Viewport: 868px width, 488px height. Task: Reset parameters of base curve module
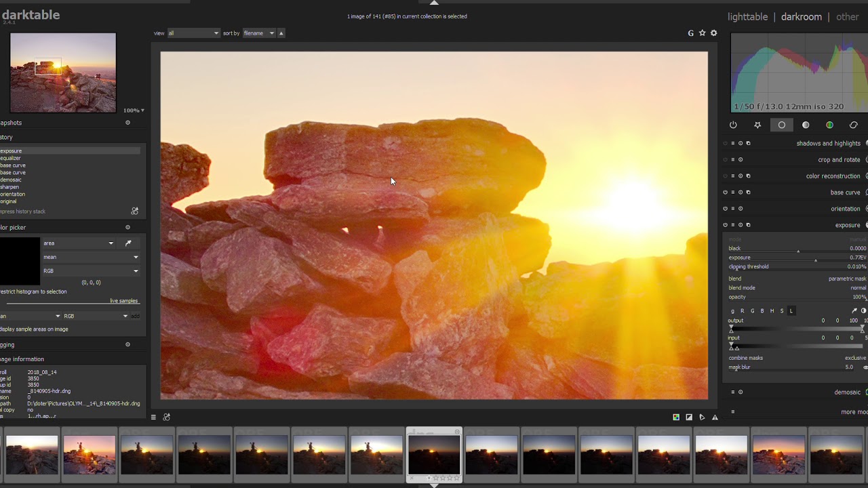[x=741, y=192]
